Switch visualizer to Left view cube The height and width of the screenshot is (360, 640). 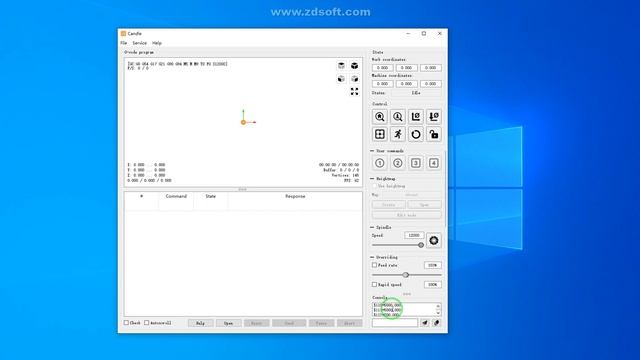tap(354, 79)
